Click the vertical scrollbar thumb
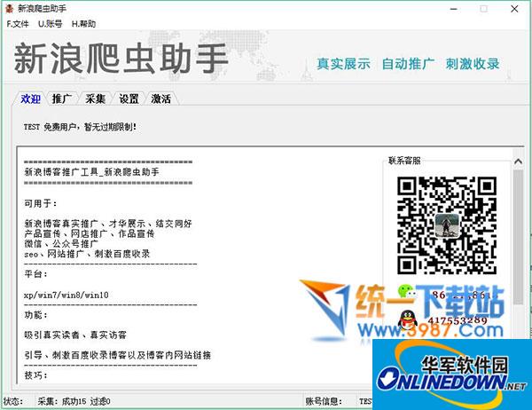This screenshot has height=410, width=532. pyautogui.click(x=518, y=237)
